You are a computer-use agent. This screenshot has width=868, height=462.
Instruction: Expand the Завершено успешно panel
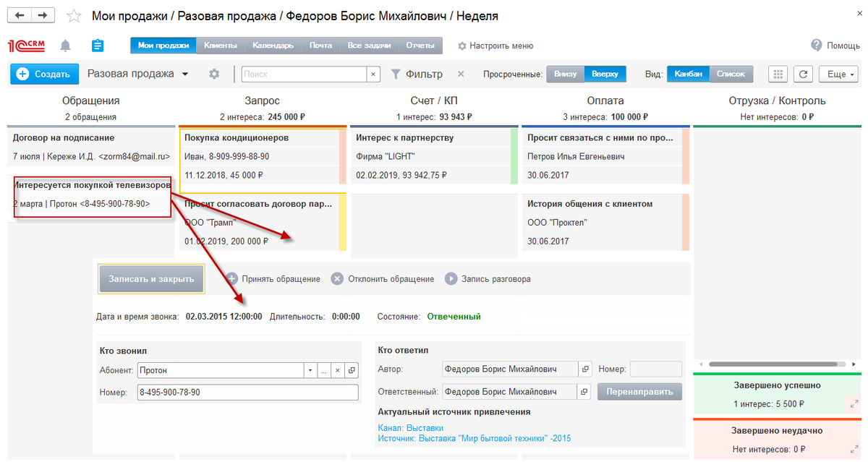pyautogui.click(x=854, y=403)
